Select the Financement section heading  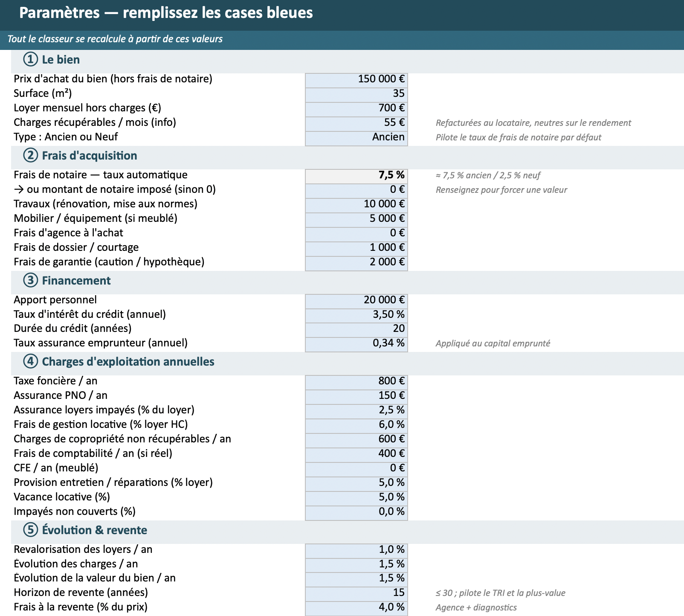(x=67, y=281)
